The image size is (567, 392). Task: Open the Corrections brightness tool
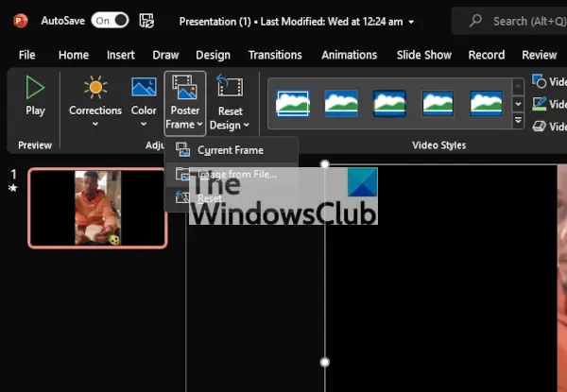click(x=95, y=100)
